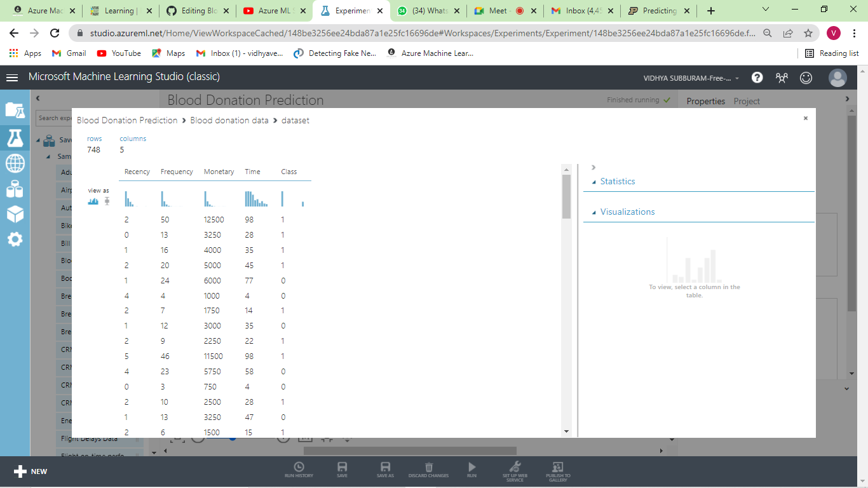
Task: Click the hamburger menu icon in header
Action: tap(12, 78)
